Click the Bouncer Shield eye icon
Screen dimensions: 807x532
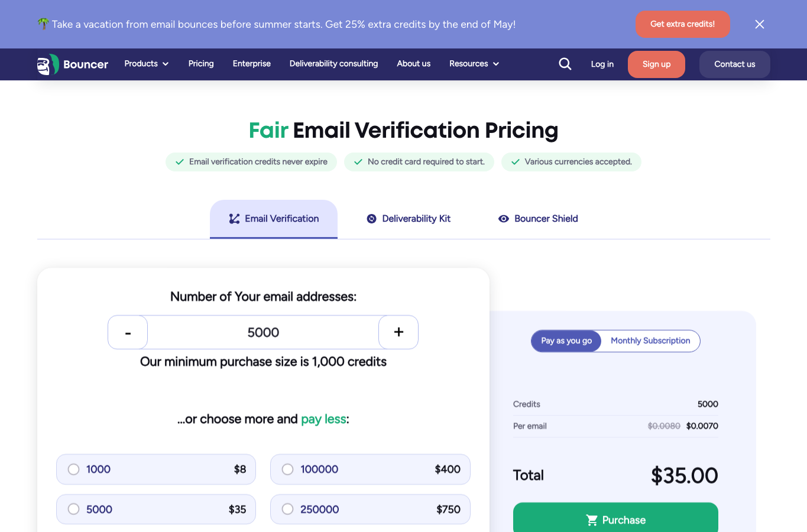504,219
